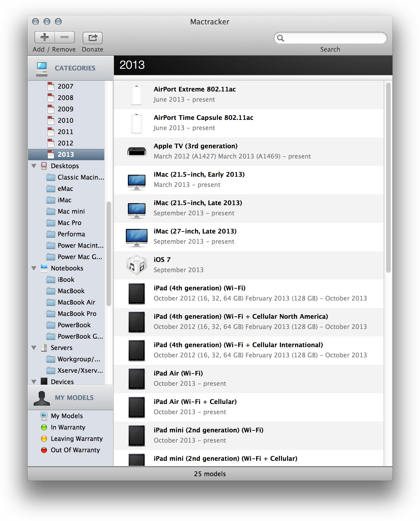This screenshot has height=521, width=420.
Task: Select iPad mini (2nd generation) (Wi-Fi + Cellular)
Action: tap(249, 458)
